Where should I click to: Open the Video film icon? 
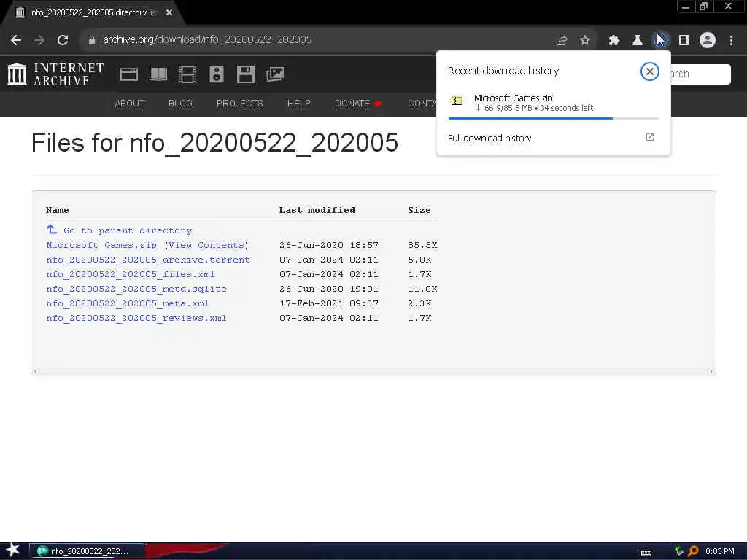187,74
